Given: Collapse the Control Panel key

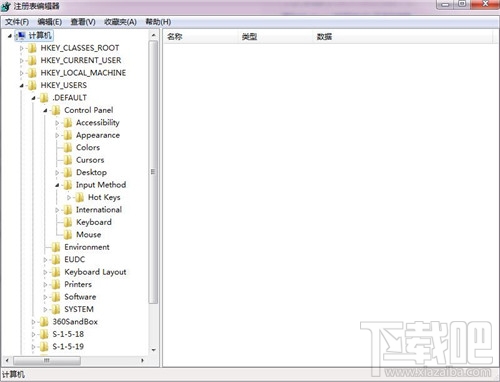Looking at the screenshot, I should [x=45, y=111].
